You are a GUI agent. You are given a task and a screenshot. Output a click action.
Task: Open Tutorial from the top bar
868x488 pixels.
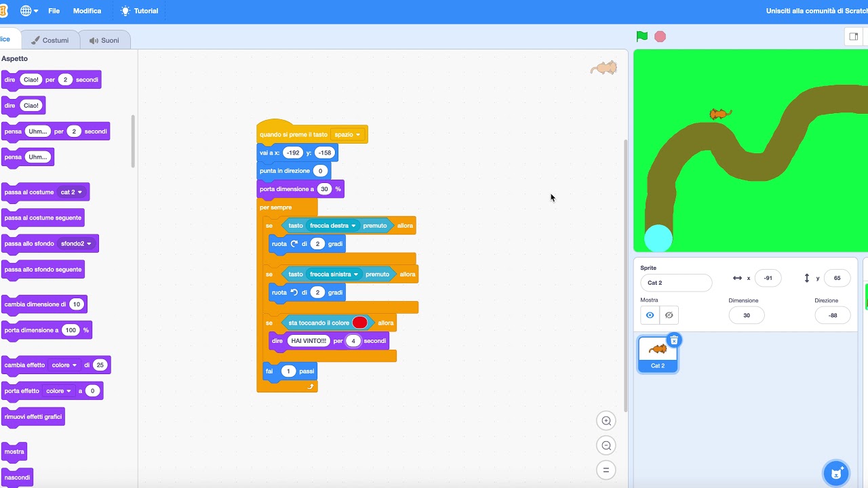coord(140,11)
